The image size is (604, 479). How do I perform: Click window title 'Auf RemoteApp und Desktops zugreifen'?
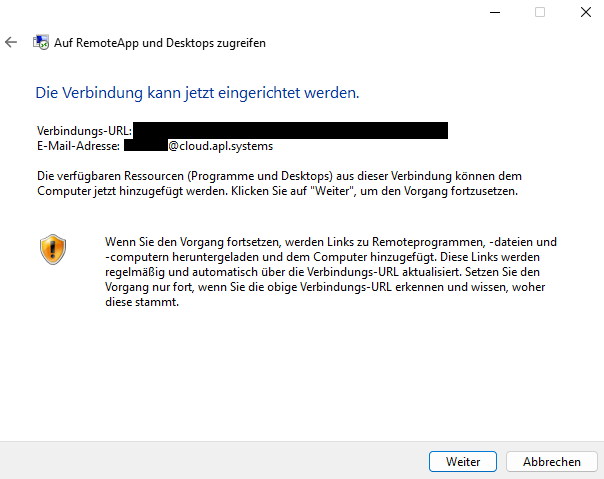click(x=160, y=43)
